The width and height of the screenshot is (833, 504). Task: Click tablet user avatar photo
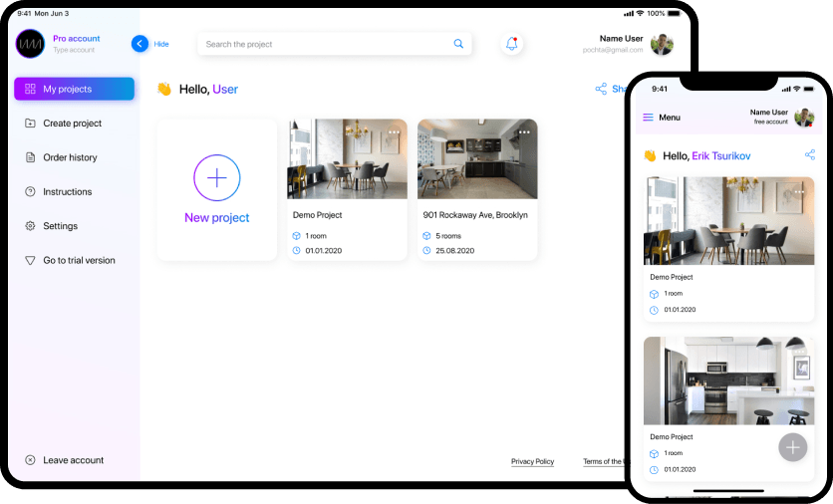pos(662,44)
